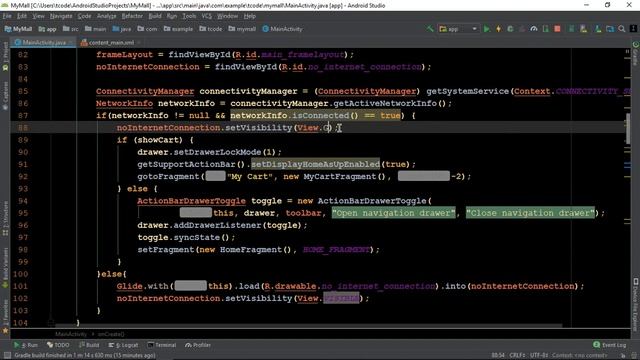Click the Gradle build finished status message

84,356
